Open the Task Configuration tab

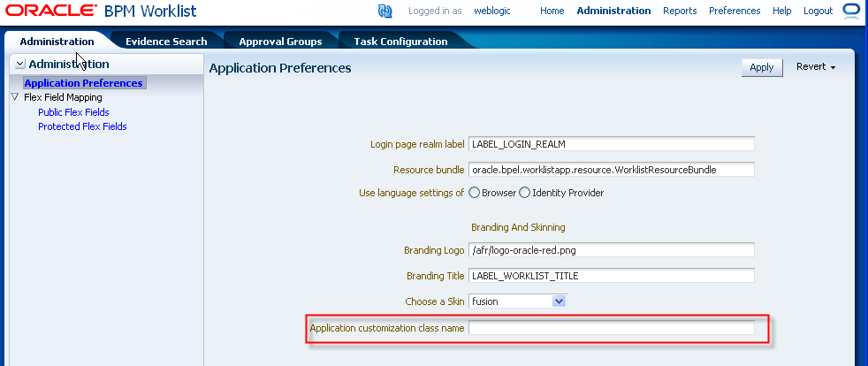400,42
